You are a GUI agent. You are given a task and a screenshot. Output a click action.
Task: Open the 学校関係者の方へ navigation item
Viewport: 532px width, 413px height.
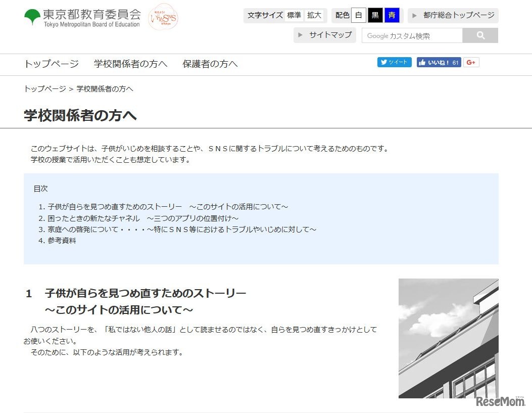131,64
